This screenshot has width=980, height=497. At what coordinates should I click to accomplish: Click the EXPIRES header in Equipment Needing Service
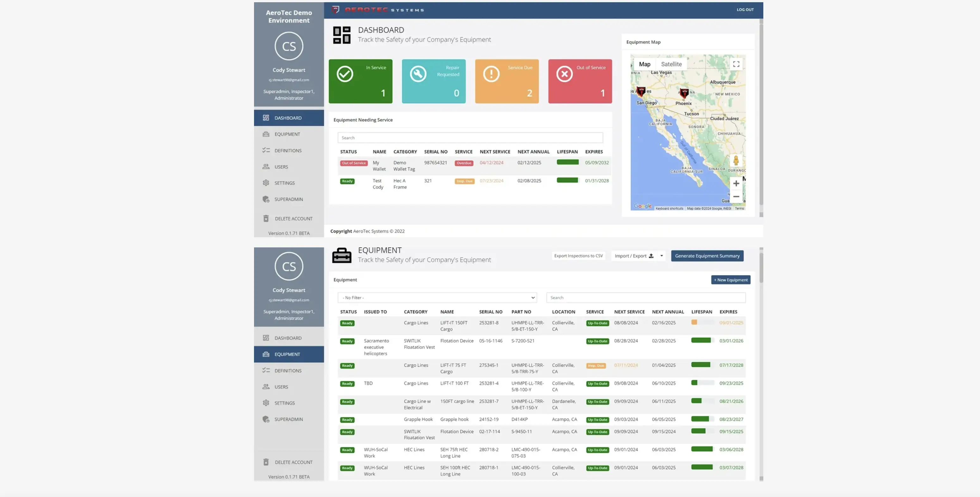pos(594,152)
